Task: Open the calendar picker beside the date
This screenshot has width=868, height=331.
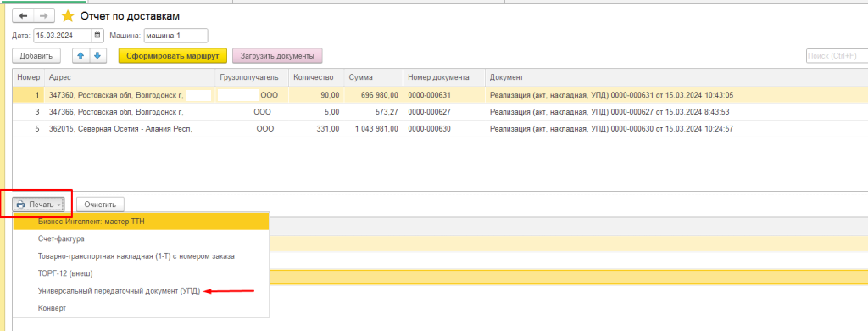Action: [x=98, y=36]
